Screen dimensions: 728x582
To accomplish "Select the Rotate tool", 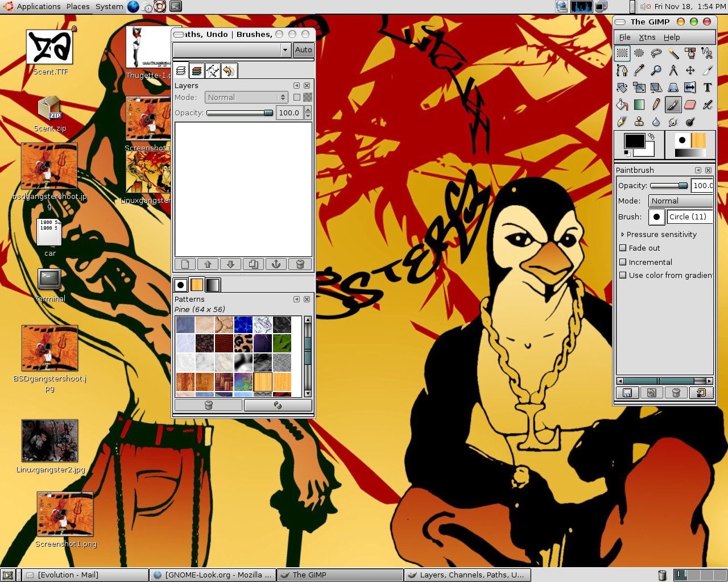I will (x=622, y=88).
